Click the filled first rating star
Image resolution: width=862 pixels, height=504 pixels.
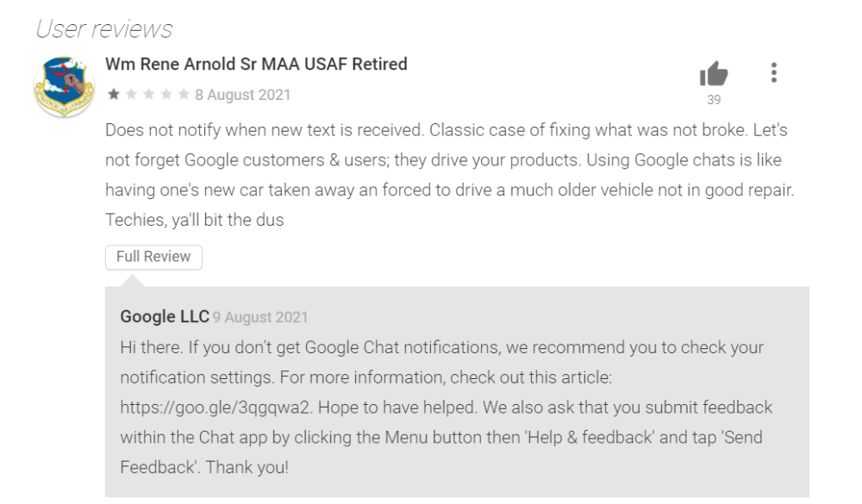[113, 94]
